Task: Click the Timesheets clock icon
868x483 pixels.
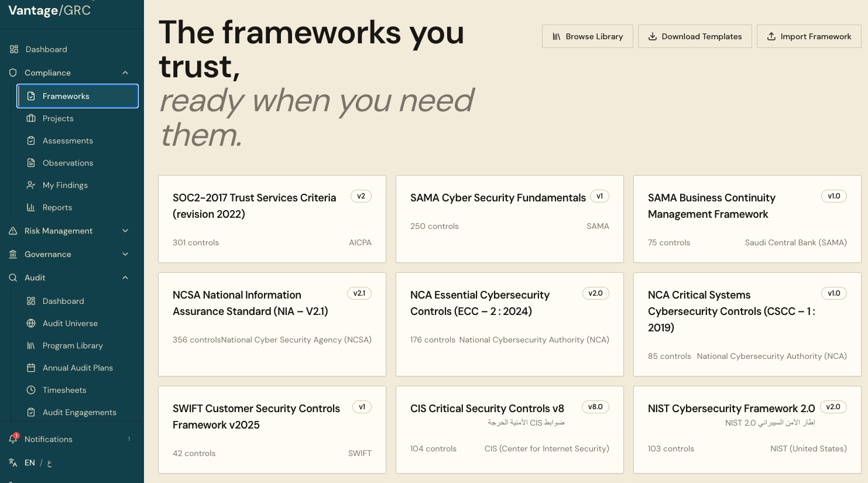Action: (x=31, y=390)
